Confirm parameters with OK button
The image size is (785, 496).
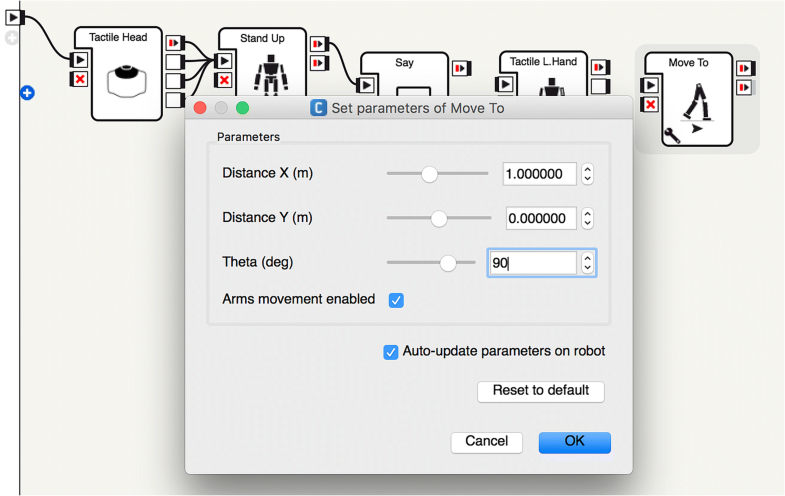[x=574, y=442]
